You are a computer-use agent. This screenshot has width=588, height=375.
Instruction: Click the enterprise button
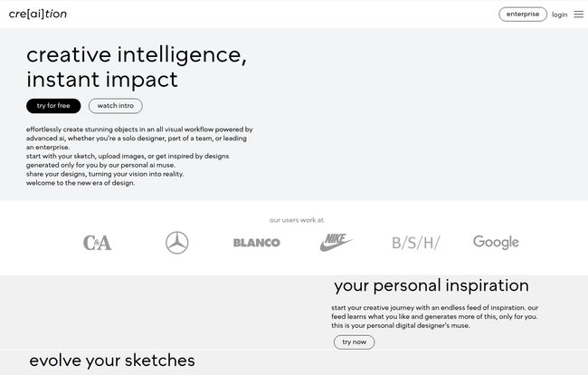coord(523,14)
